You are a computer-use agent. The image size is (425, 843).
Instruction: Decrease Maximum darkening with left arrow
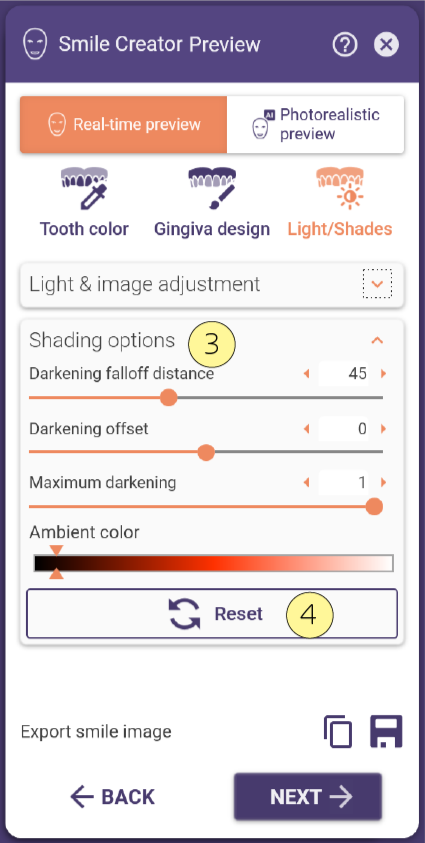click(x=307, y=483)
